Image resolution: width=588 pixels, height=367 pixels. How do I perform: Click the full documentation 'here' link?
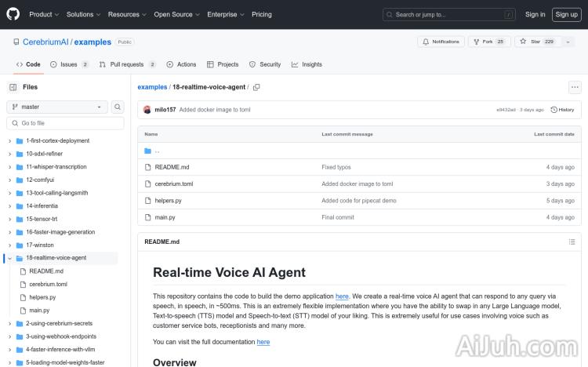coord(263,342)
